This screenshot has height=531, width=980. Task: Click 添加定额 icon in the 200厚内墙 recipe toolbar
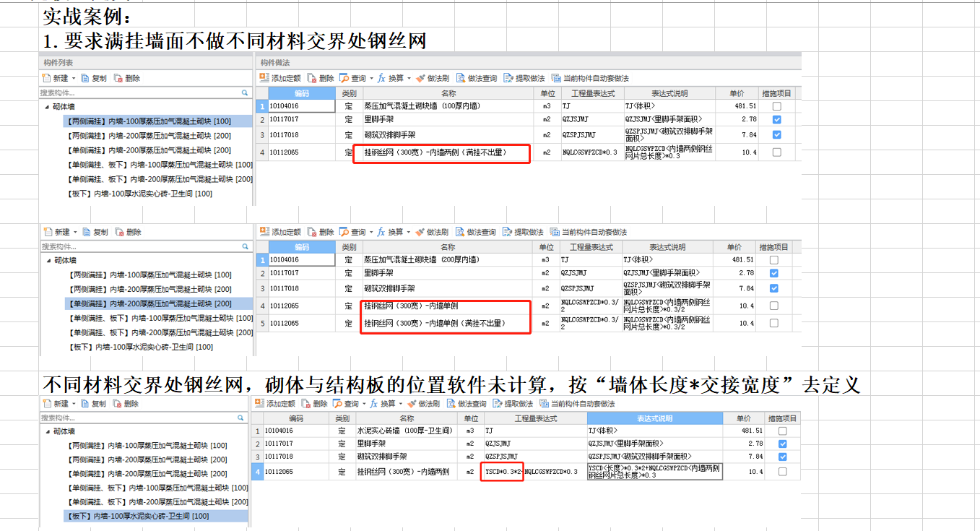(x=264, y=232)
